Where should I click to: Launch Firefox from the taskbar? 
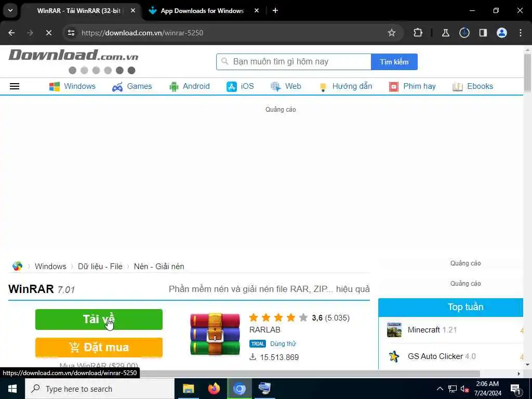click(x=214, y=389)
